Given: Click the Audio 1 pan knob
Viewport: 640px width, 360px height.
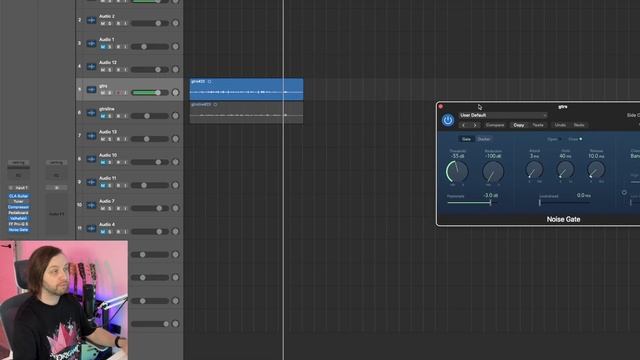Looking at the screenshot, I should point(176,47).
